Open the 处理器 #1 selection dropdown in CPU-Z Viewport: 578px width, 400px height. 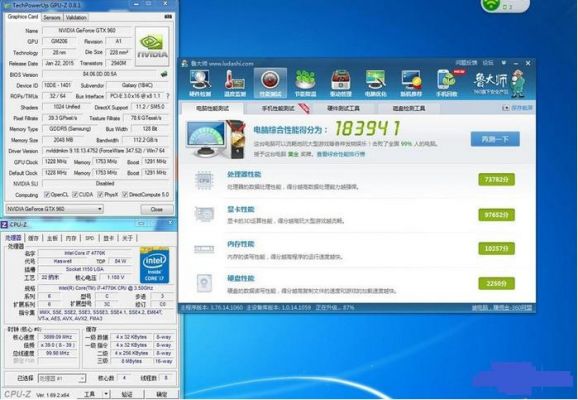coord(62,378)
